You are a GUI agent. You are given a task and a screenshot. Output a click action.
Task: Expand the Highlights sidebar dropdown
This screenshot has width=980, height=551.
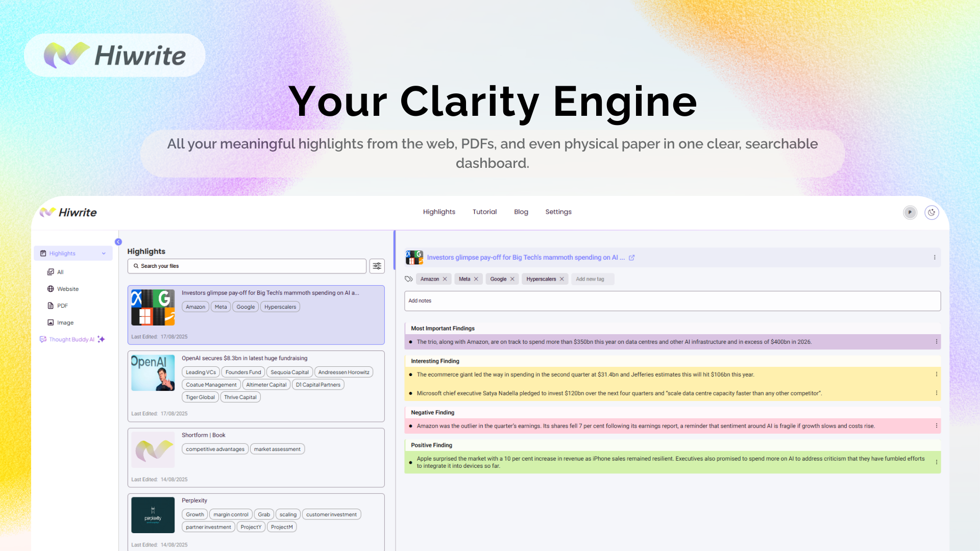click(x=104, y=254)
